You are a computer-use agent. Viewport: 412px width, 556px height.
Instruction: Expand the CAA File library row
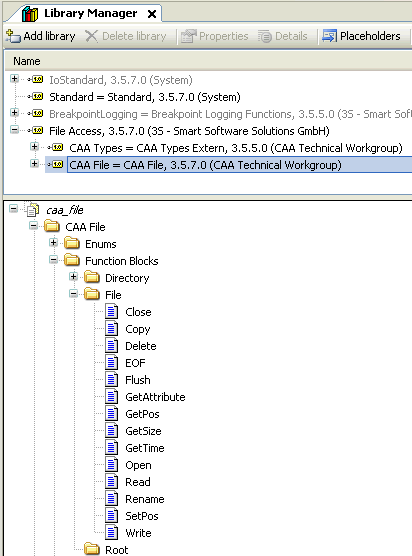(x=34, y=163)
